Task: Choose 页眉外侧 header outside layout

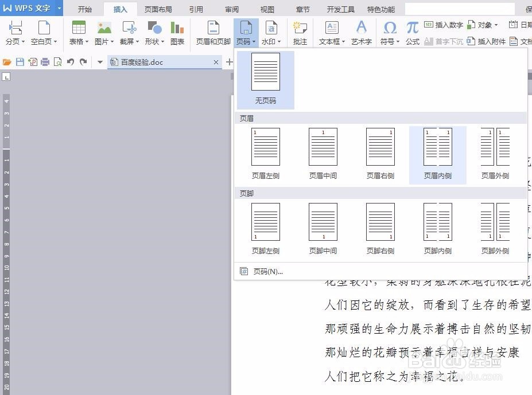Action: (495, 155)
